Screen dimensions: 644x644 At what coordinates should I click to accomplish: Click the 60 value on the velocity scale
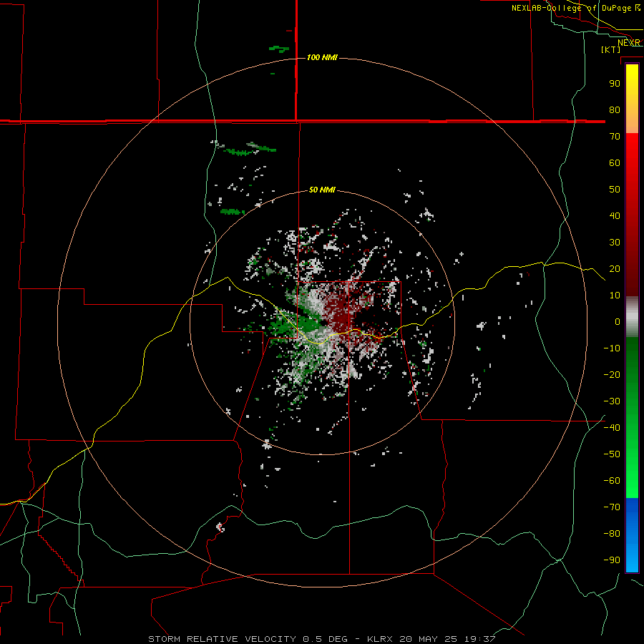[x=615, y=162]
